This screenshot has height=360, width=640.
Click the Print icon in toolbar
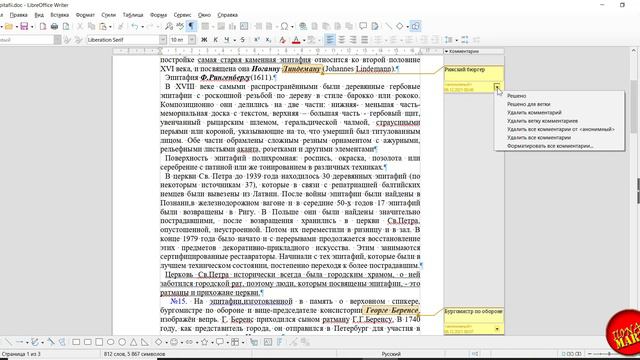point(54,27)
